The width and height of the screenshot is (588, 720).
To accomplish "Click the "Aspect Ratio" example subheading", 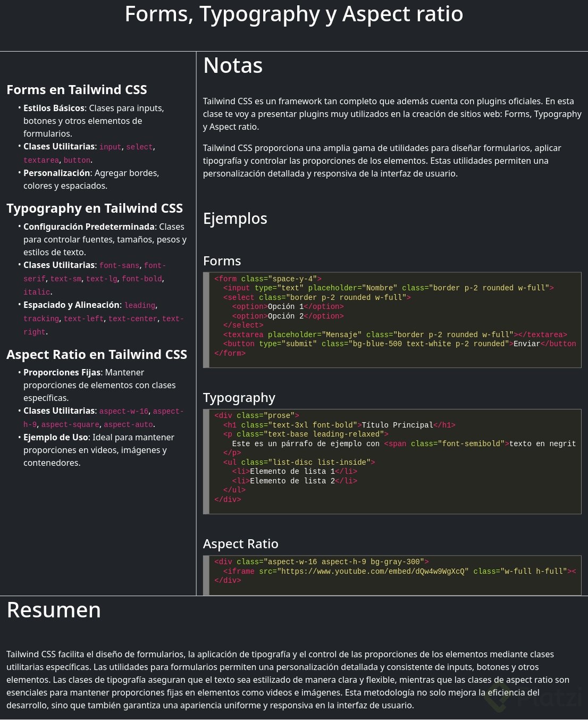I will click(x=240, y=544).
